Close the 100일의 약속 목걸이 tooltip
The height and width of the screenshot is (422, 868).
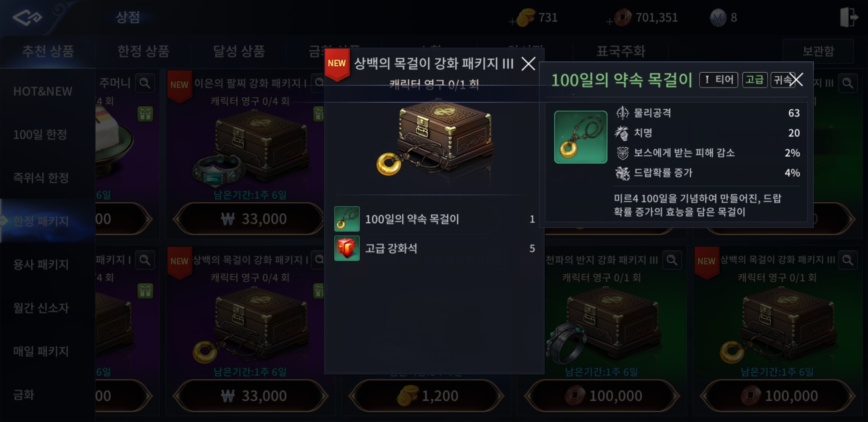coord(796,80)
